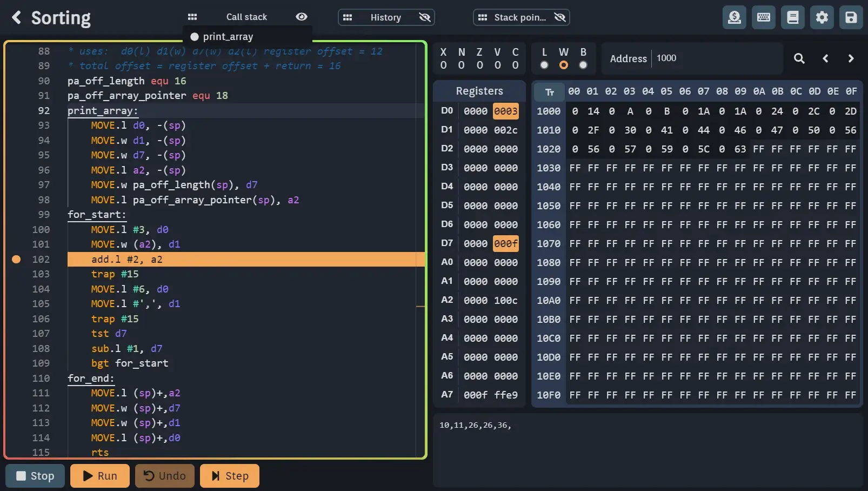The image size is (868, 491).
Task: Open the keyboard shortcuts panel
Action: 763,17
